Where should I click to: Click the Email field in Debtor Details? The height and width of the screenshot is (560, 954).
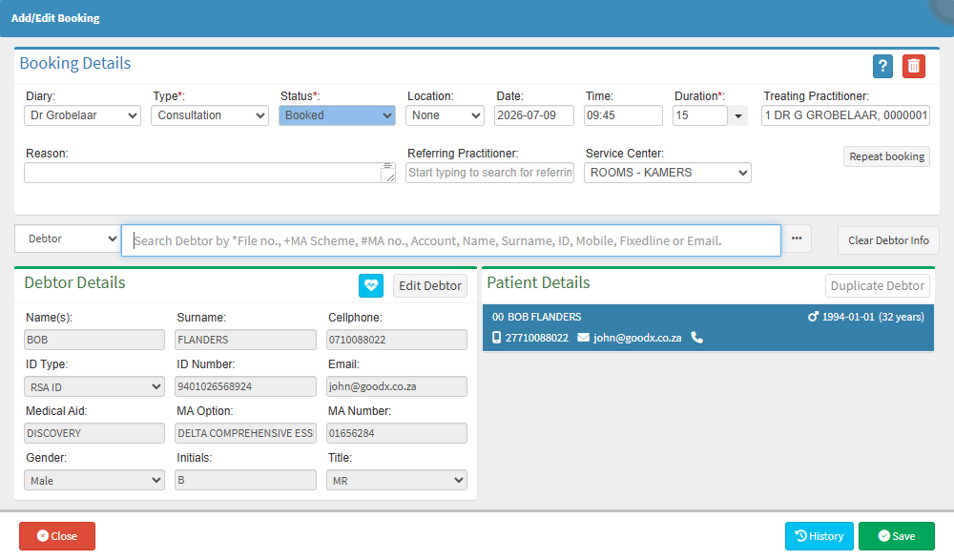coord(397,386)
